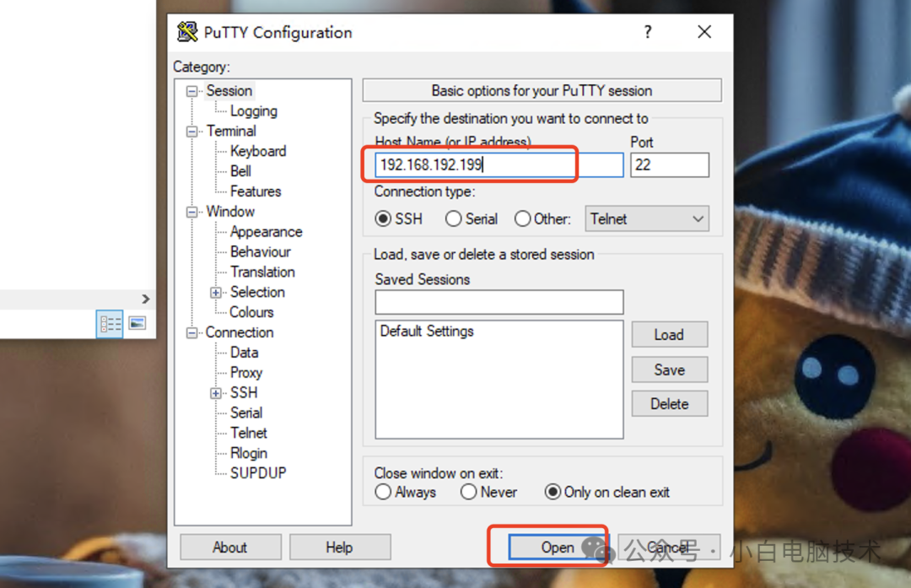Switch to large thumbnails view icon in left window
911x588 pixels.
click(137, 323)
